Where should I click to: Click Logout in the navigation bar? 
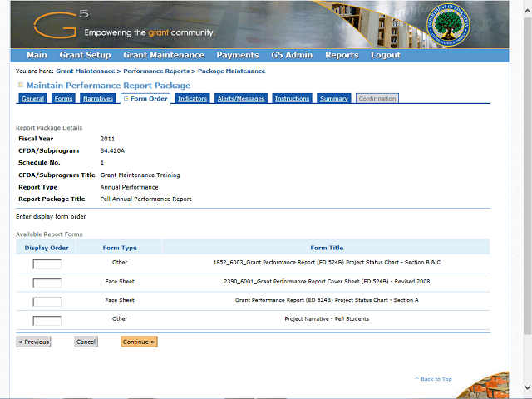tap(385, 55)
